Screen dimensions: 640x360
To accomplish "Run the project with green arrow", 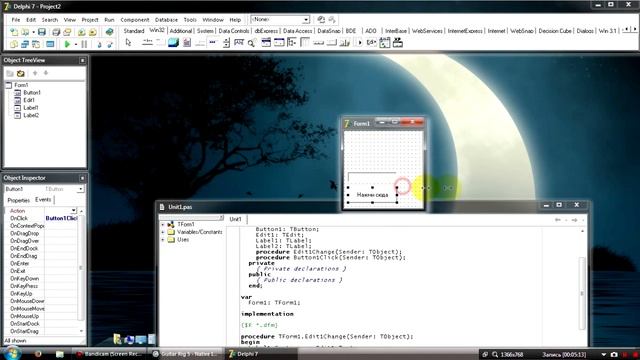I will pos(67,44).
